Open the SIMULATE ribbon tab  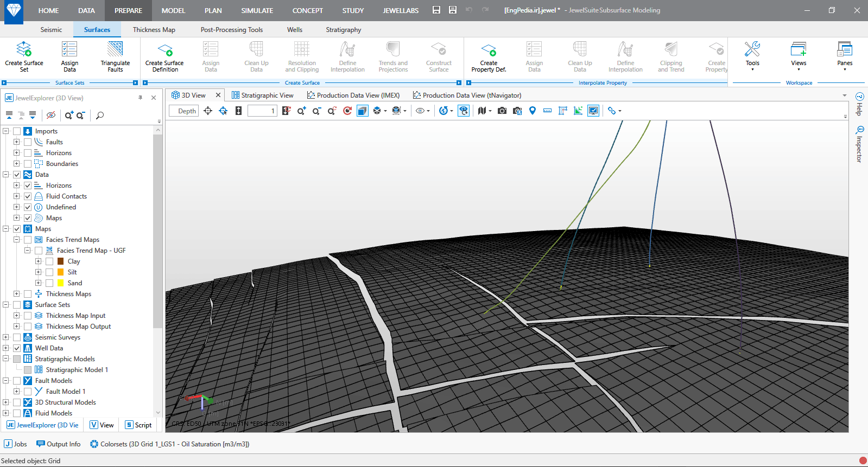point(257,10)
